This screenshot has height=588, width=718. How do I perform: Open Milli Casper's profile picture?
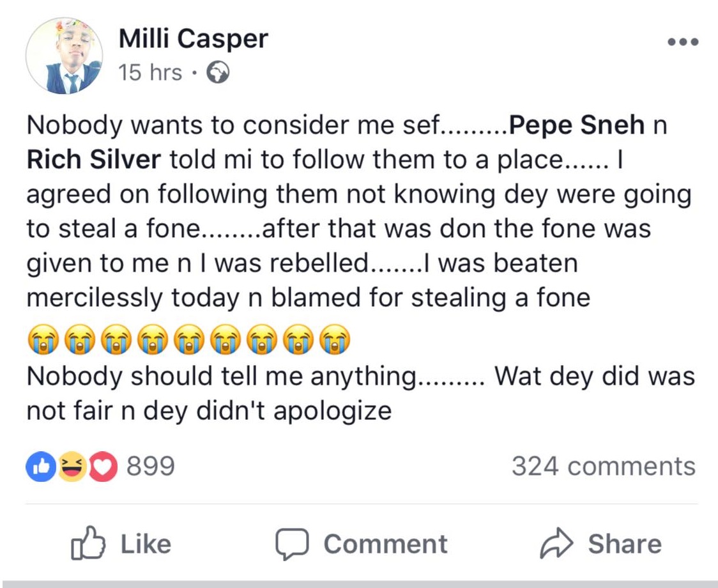tap(65, 56)
